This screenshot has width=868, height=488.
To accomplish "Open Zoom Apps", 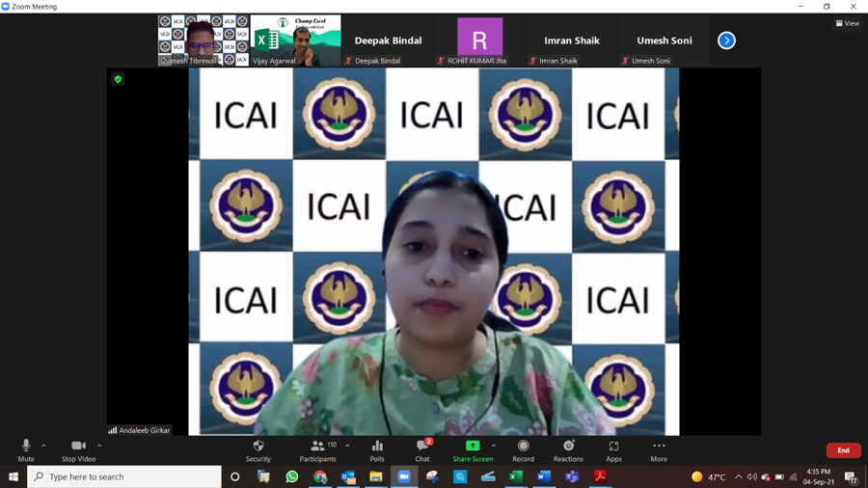I will click(613, 450).
